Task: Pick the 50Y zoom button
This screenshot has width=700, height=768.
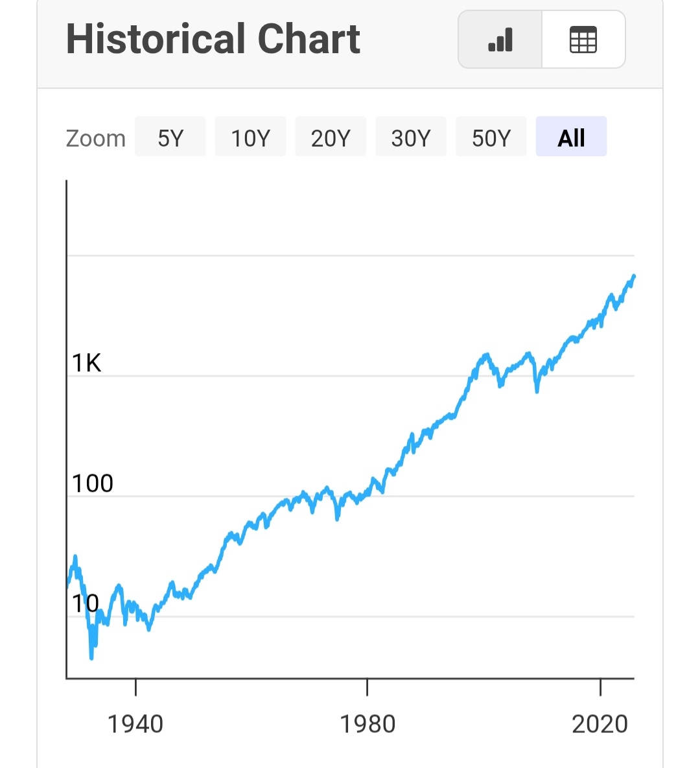Action: (491, 137)
